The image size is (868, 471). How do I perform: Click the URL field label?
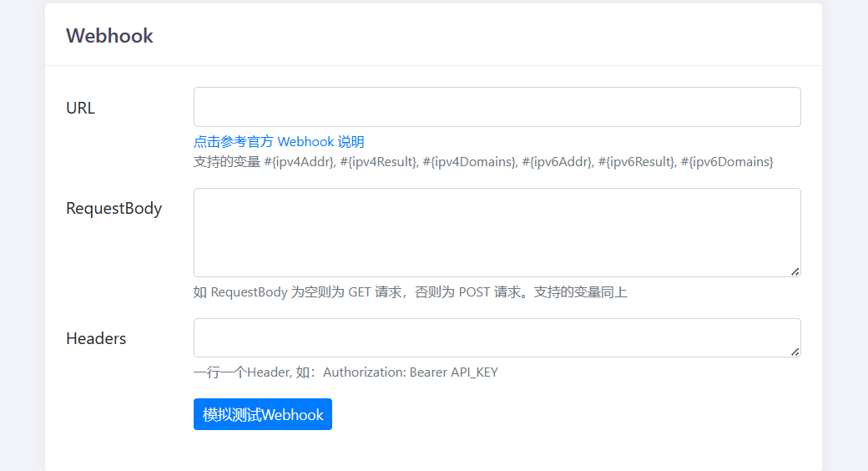point(80,108)
